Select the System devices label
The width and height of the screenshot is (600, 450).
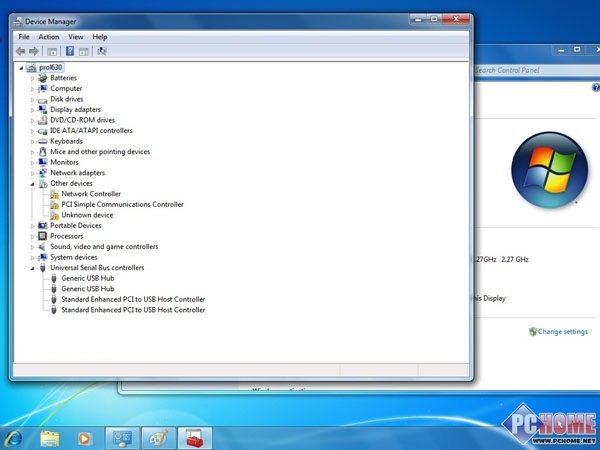(x=73, y=257)
